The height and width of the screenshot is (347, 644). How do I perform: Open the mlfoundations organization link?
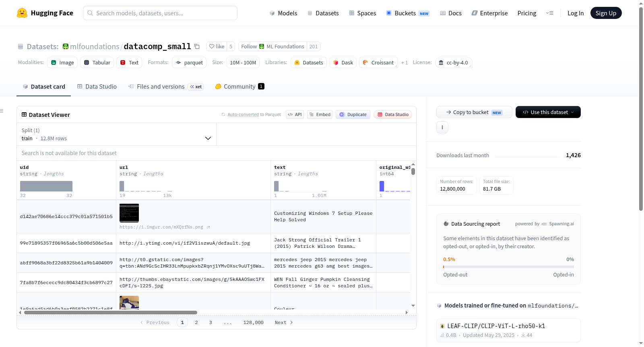[x=95, y=46]
